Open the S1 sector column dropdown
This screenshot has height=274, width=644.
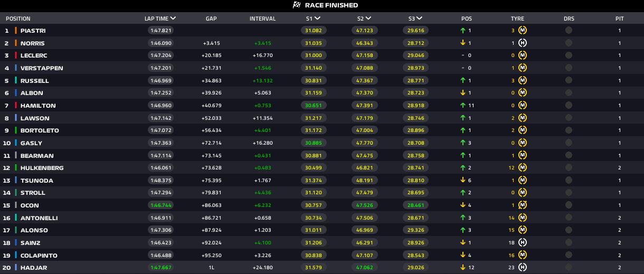(317, 18)
